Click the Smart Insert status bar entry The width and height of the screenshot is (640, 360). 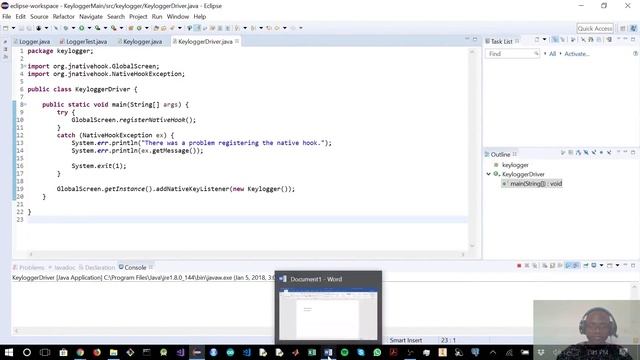tap(406, 340)
